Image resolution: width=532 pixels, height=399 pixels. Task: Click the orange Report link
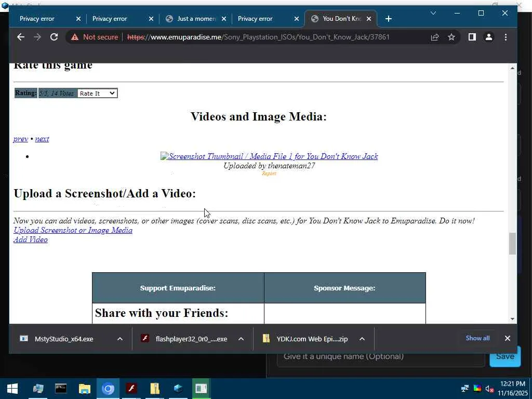[x=269, y=174]
